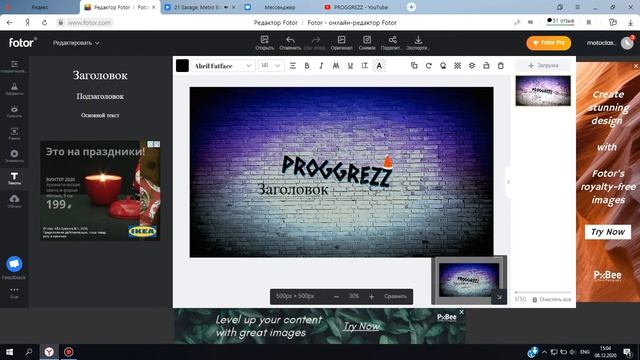Viewport: 640px width, 360px height.
Task: Zoom in with the plus button
Action: 371,297
